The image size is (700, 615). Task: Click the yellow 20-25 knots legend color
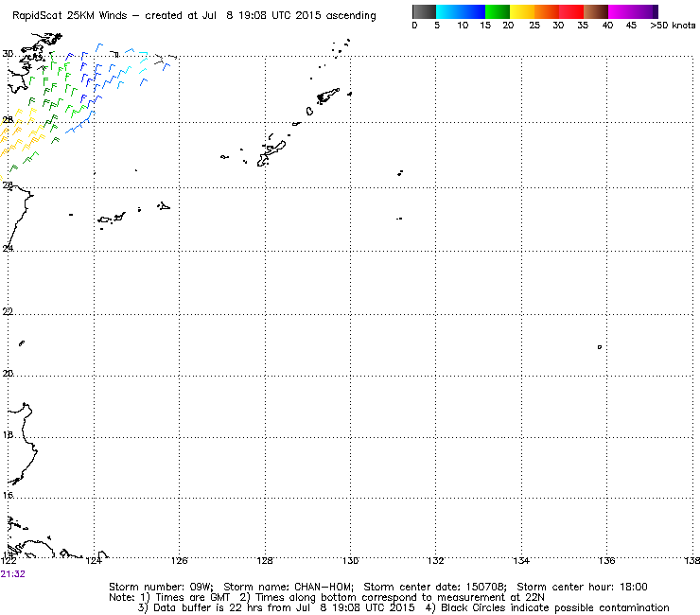[x=522, y=11]
